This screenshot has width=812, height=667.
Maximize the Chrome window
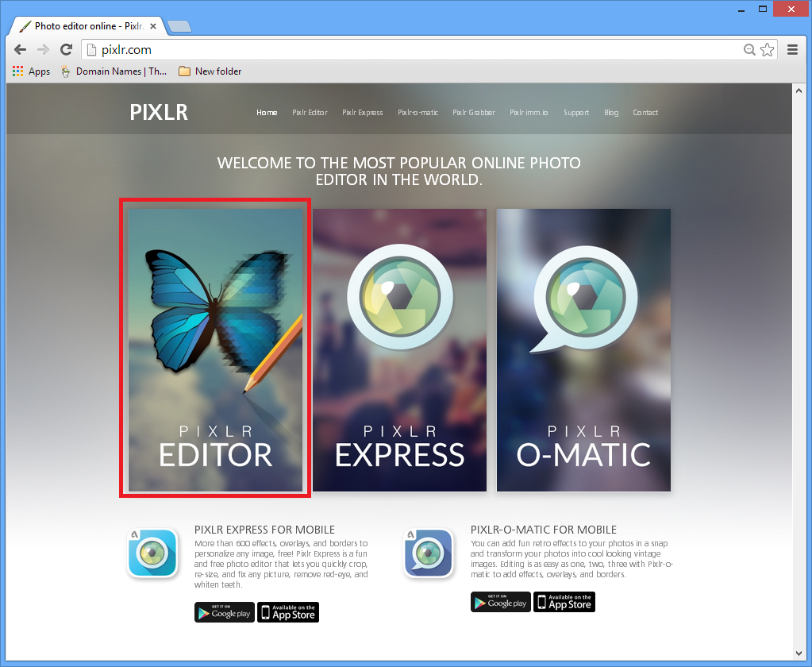763,10
